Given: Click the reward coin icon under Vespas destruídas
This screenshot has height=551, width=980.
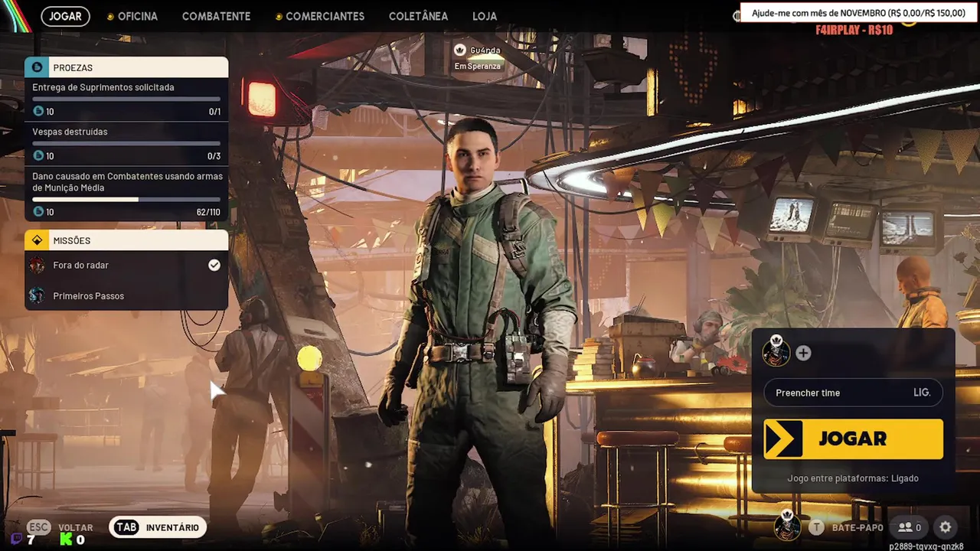Looking at the screenshot, I should tap(38, 155).
